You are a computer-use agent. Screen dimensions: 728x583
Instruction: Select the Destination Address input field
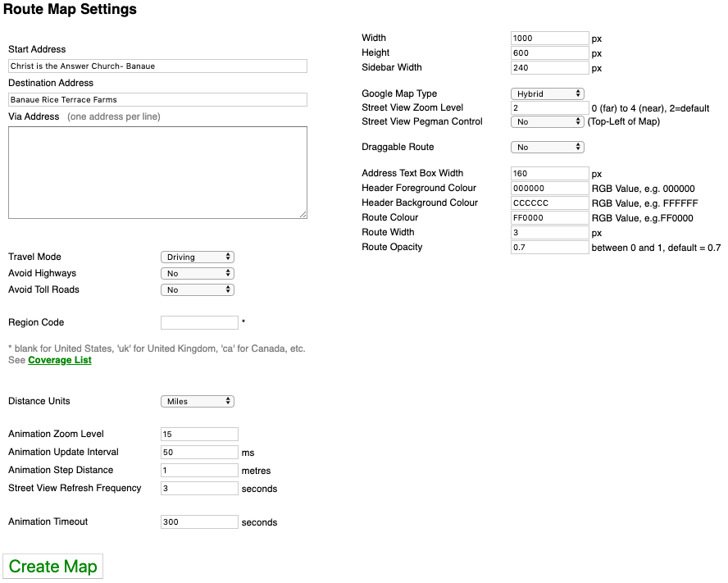pyautogui.click(x=157, y=99)
